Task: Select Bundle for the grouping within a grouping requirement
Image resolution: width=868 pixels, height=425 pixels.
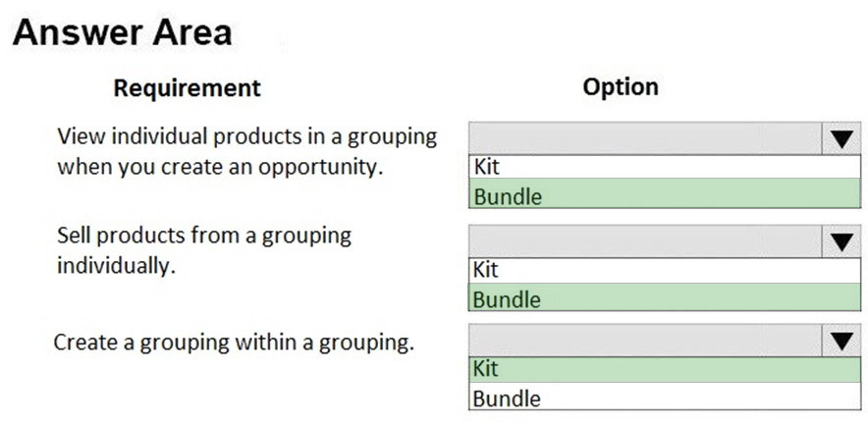Action: [x=664, y=398]
